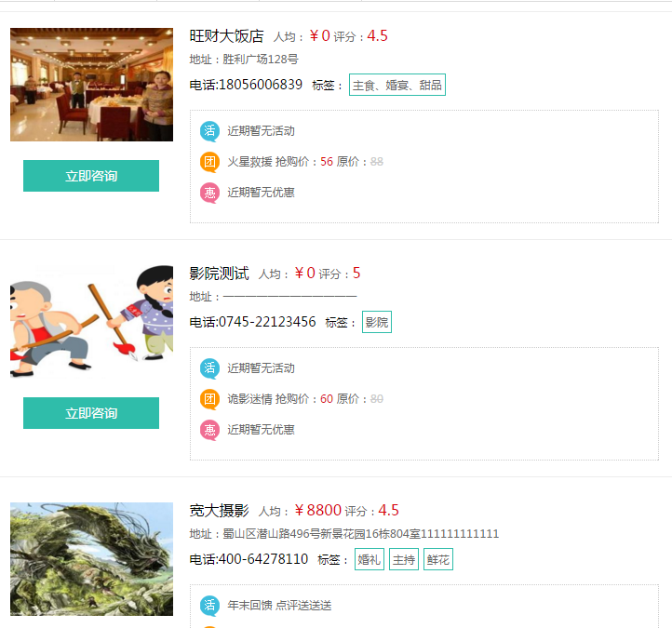Click the pink 惠 icon under 旺财大饭店

(x=209, y=193)
